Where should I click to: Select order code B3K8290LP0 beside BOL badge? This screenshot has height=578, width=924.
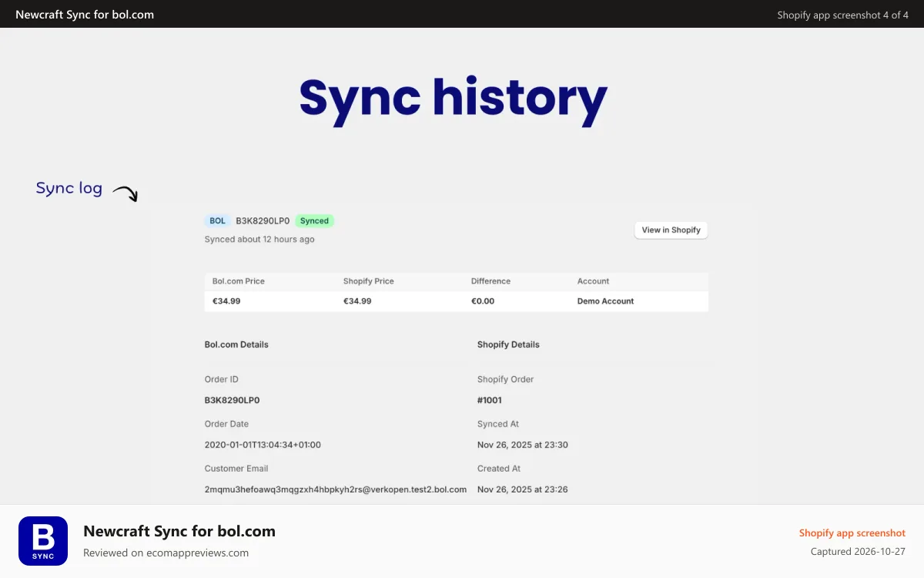(x=263, y=220)
